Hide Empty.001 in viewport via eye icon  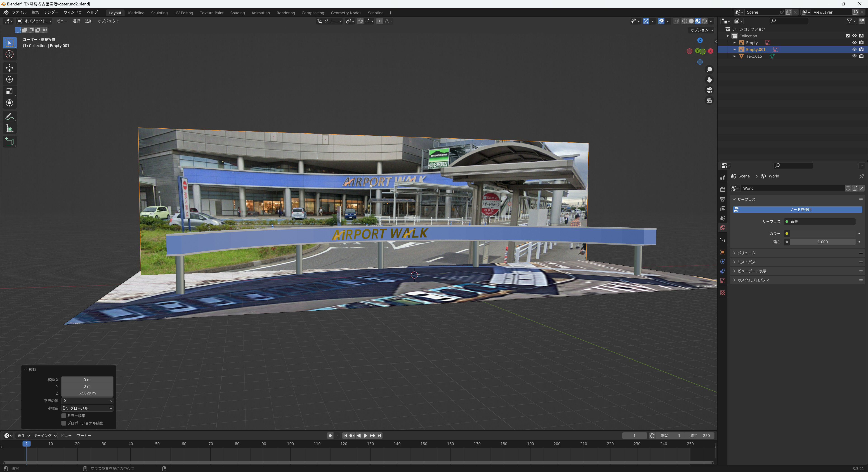(854, 50)
